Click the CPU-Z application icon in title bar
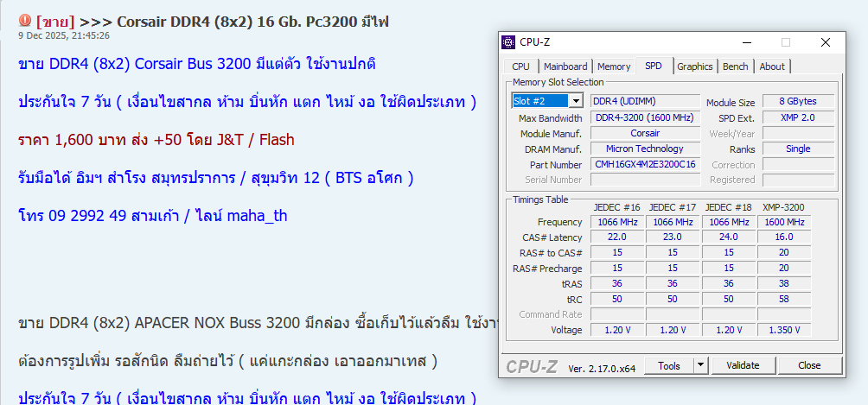The image size is (868, 405). click(509, 41)
